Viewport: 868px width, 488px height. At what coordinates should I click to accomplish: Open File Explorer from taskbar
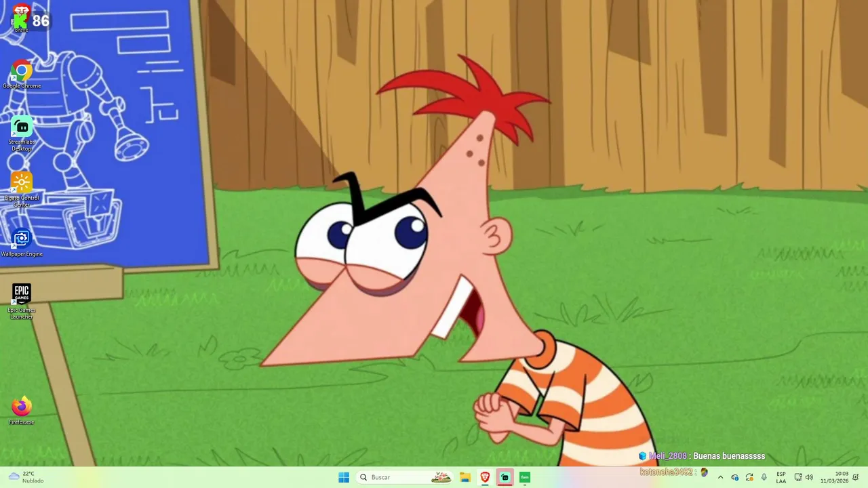coord(465,477)
